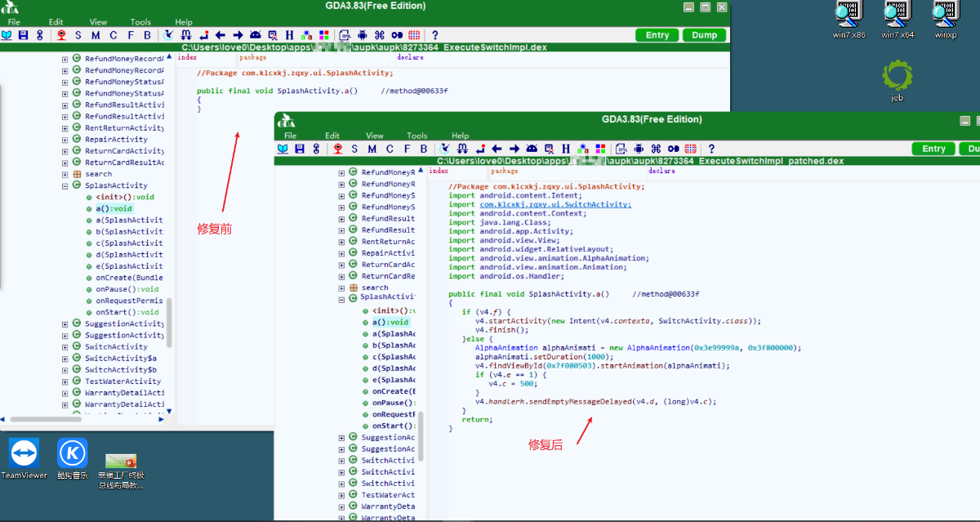Launch the TeamViewer desktop icon
Screen dimensions: 980x522
(24, 459)
